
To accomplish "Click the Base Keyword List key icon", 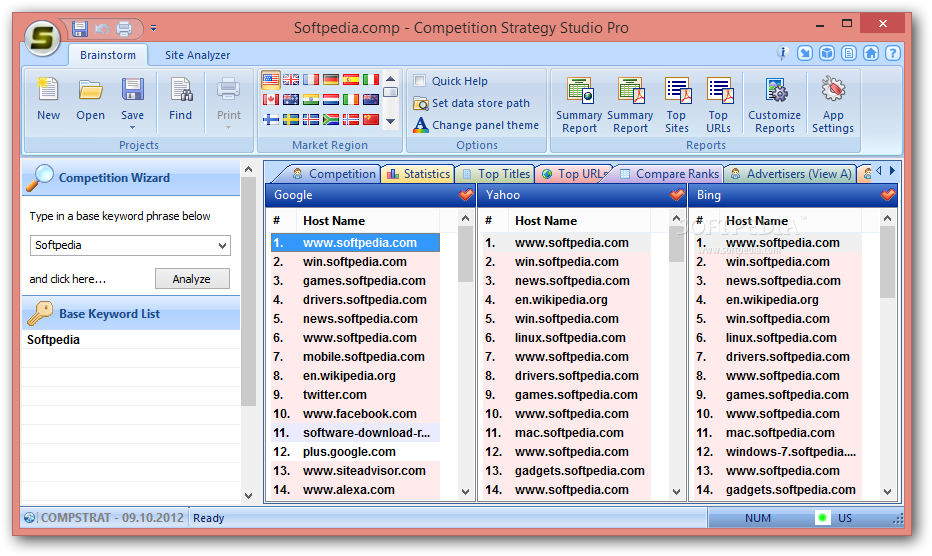I will 40,313.
